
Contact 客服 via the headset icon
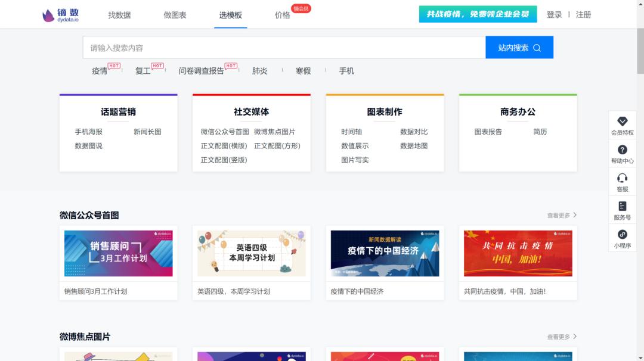point(623,183)
